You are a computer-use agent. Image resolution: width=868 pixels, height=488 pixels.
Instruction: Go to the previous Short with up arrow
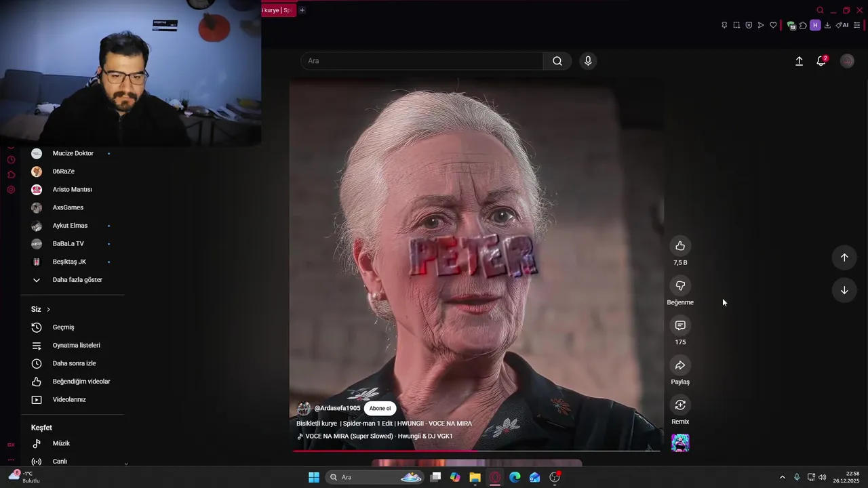(x=844, y=258)
